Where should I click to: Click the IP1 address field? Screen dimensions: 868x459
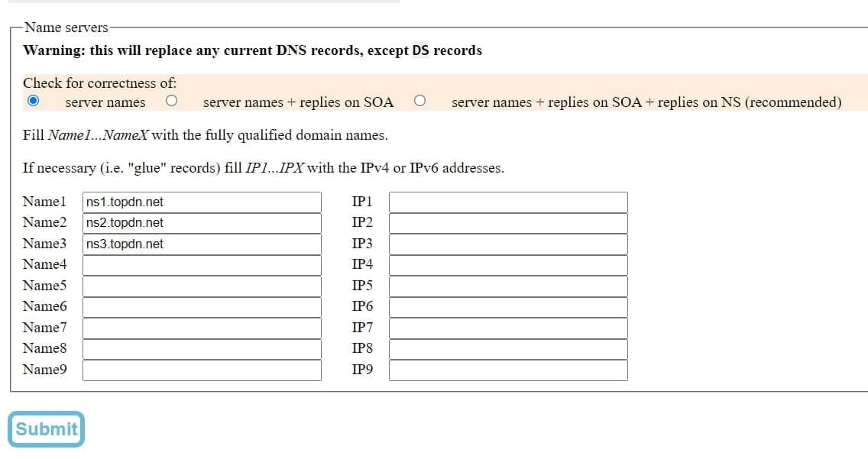click(508, 202)
